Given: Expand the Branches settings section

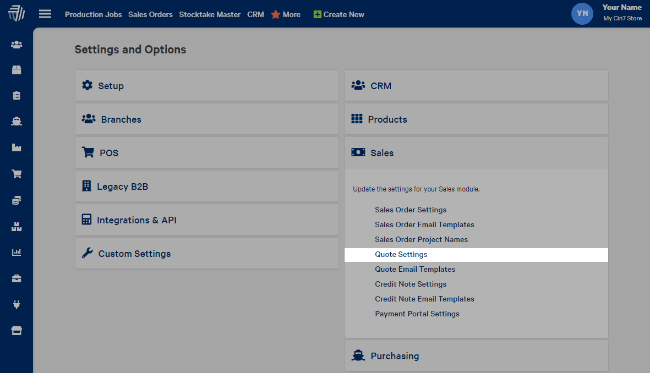Looking at the screenshot, I should [x=207, y=119].
